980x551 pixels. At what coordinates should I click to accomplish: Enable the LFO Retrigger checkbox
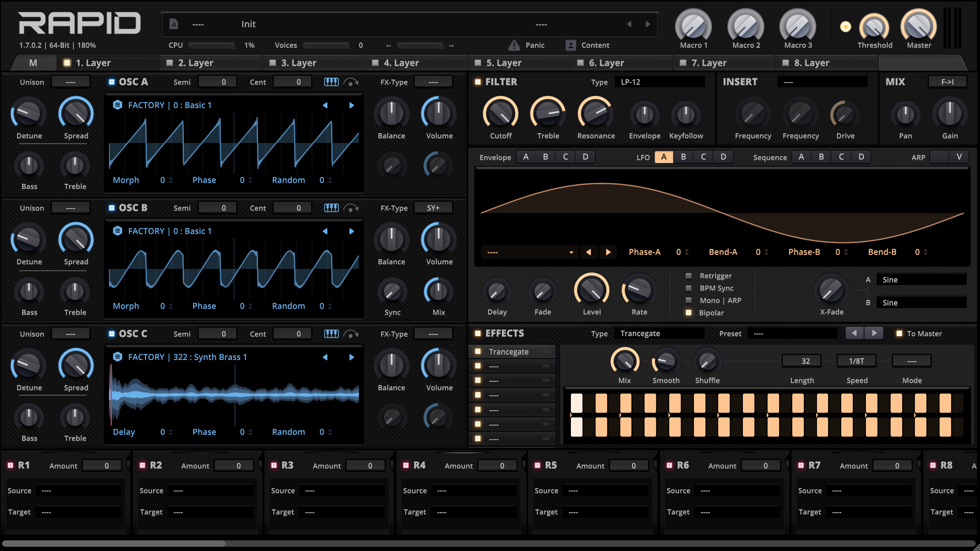pos(688,276)
